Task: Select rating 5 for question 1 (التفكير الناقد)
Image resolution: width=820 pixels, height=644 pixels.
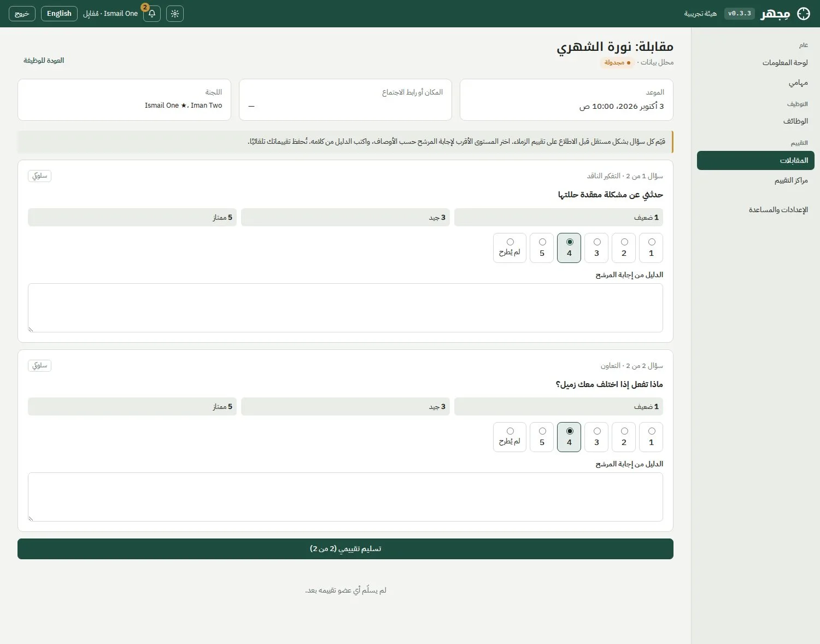Action: click(542, 248)
